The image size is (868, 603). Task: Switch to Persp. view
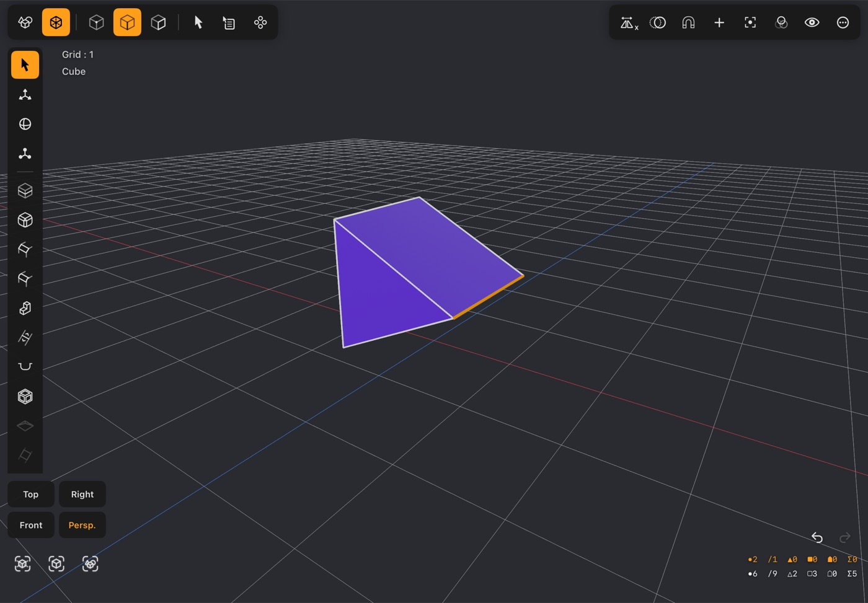[x=82, y=526]
